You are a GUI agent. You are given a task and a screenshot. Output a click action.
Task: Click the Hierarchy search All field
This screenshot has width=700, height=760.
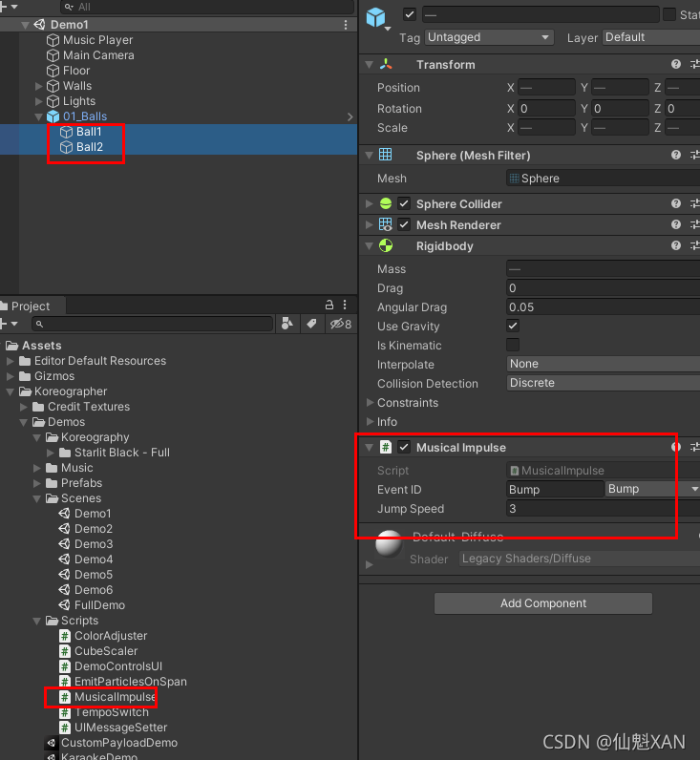[207, 7]
